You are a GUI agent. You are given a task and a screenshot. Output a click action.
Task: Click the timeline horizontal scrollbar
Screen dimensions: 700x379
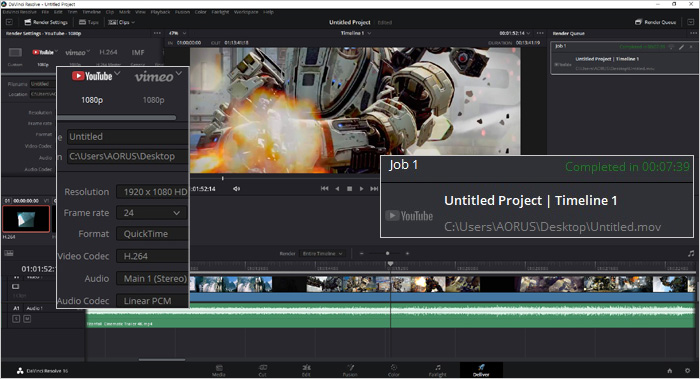pyautogui.click(x=162, y=359)
